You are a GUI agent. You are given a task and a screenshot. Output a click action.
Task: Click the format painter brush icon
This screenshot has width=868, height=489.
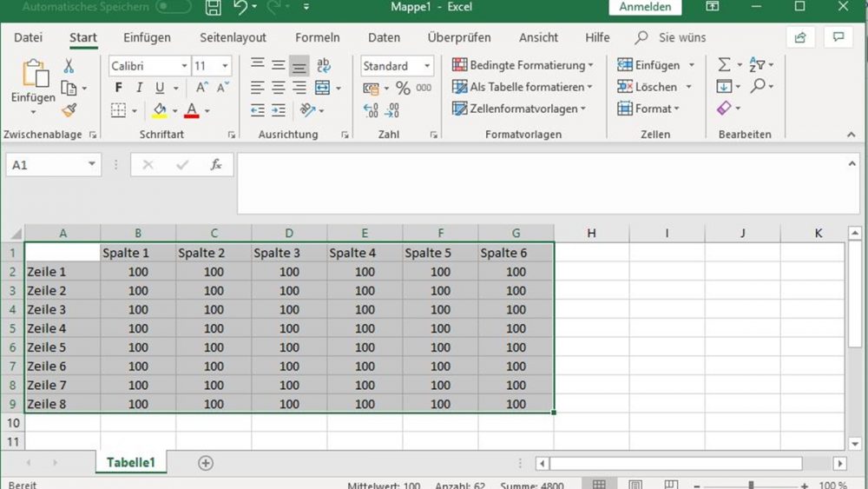(x=69, y=110)
